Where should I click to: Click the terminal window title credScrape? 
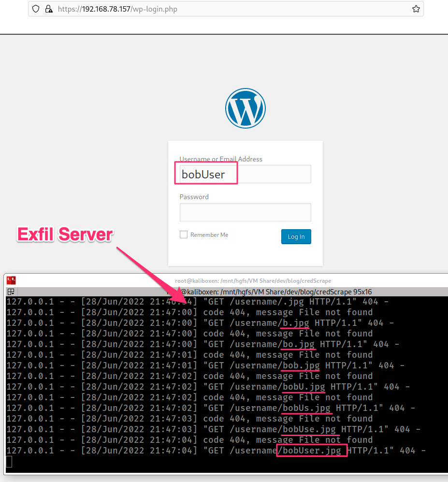253,281
